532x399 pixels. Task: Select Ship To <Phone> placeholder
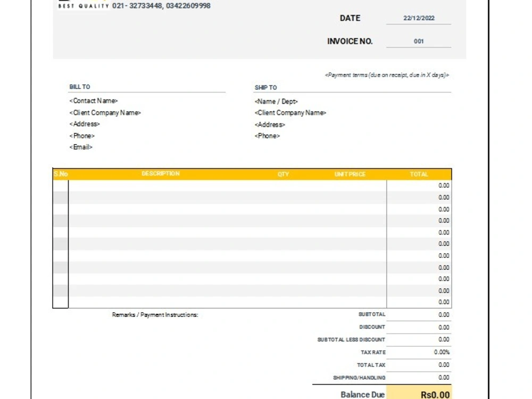267,136
